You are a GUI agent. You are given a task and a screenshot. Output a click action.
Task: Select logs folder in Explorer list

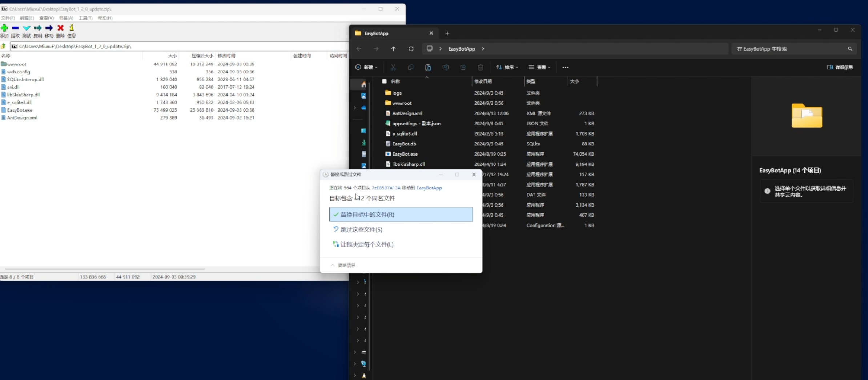tap(397, 93)
